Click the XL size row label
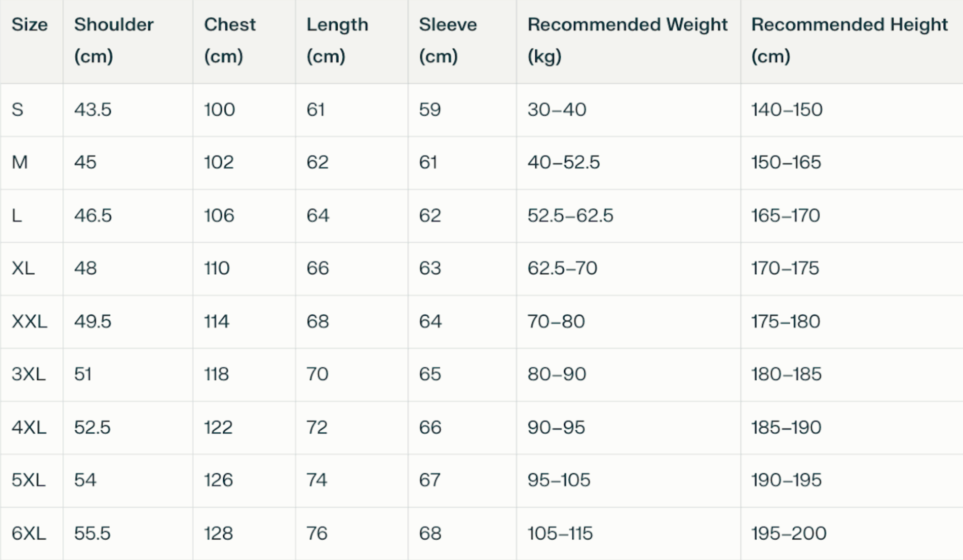The image size is (963, 560). pos(23,268)
